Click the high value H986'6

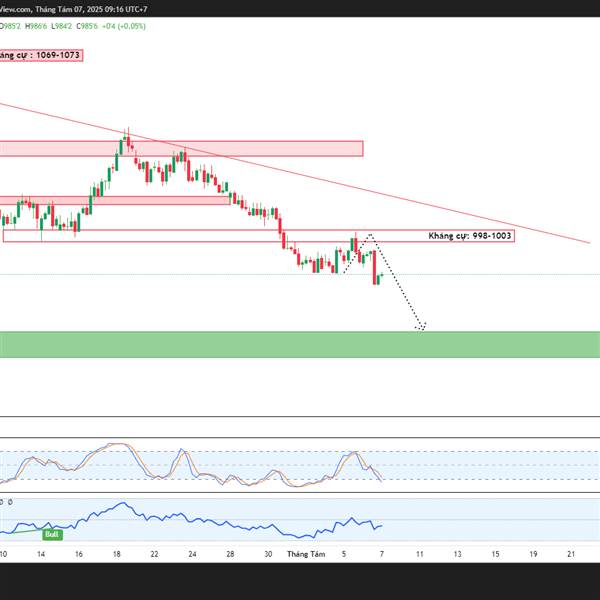(x=36, y=26)
